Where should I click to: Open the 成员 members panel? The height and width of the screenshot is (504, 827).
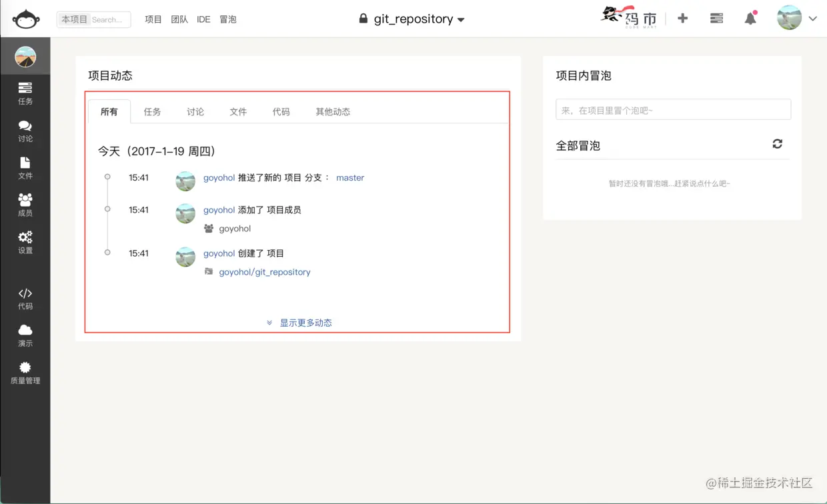(25, 203)
